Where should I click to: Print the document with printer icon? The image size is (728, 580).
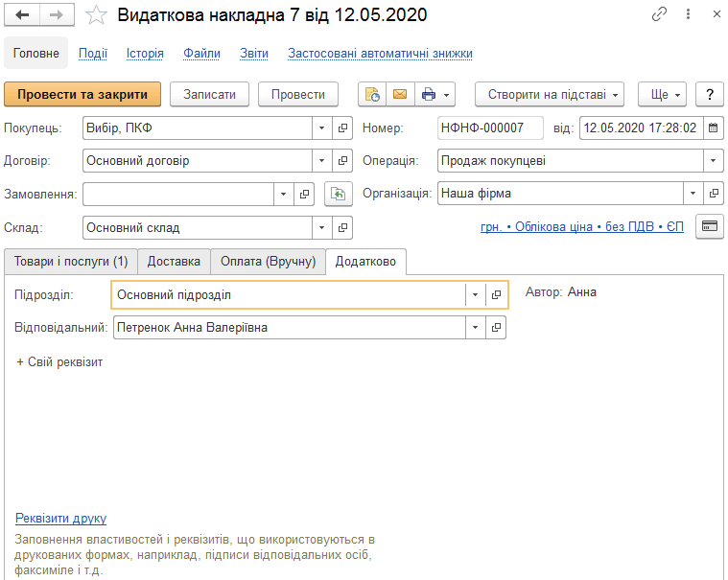pyautogui.click(x=428, y=95)
